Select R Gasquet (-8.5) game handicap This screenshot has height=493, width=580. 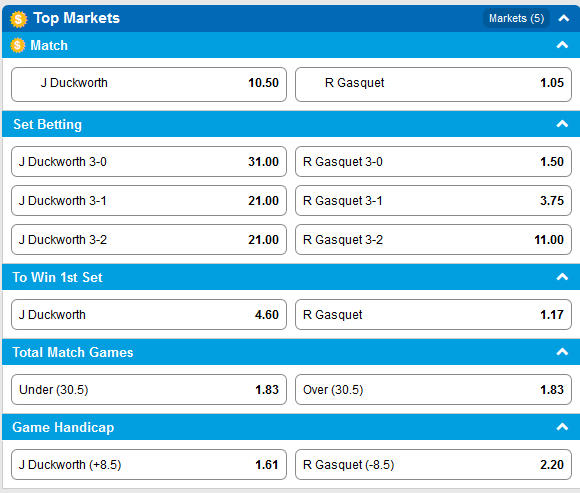coord(433,465)
